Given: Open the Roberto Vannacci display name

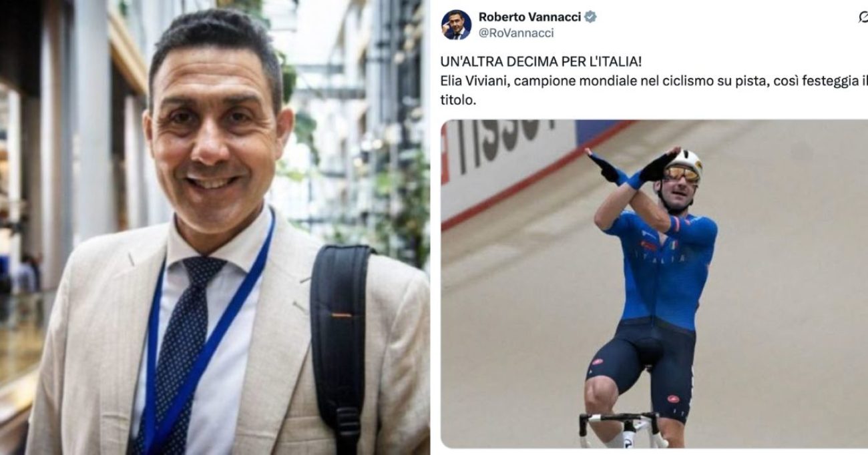Looking at the screenshot, I should pyautogui.click(x=531, y=17).
